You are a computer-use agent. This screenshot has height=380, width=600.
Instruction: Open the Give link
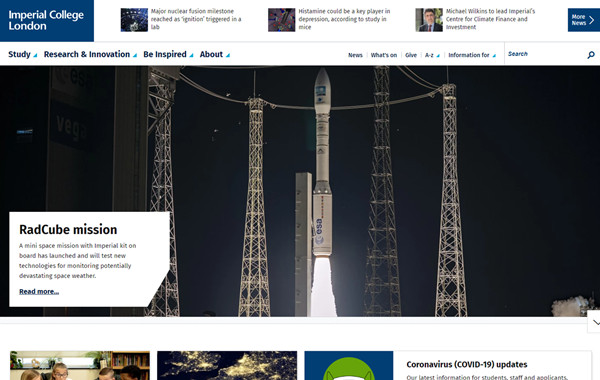tap(411, 55)
